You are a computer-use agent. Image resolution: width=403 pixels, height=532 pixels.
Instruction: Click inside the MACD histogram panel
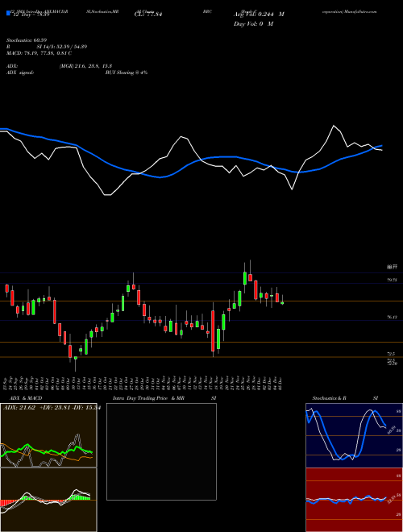pyautogui.click(x=48, y=500)
